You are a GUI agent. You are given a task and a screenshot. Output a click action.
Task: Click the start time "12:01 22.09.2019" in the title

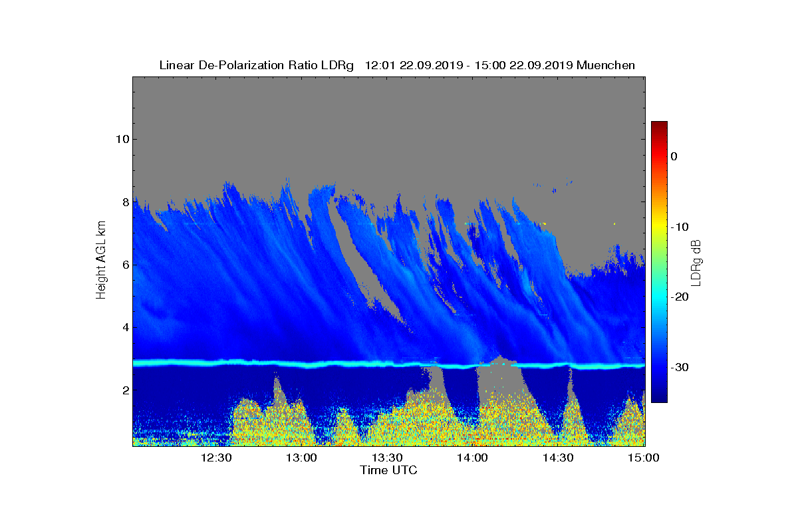coord(412,65)
